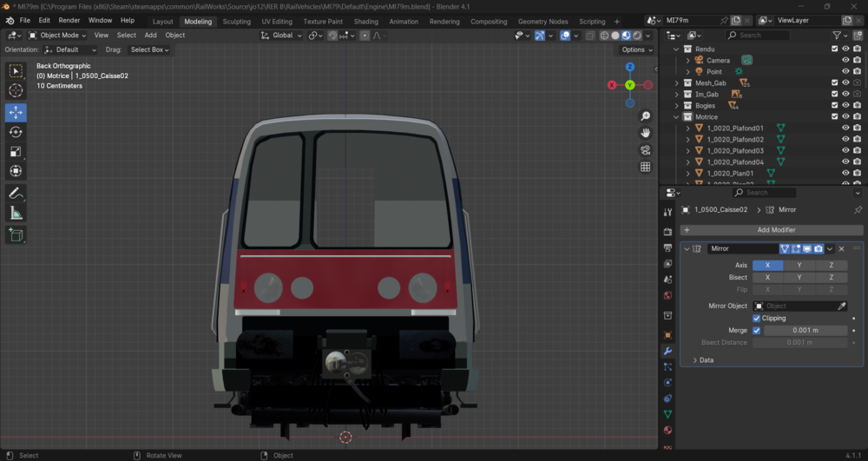Image resolution: width=868 pixels, height=461 pixels.
Task: Enable Y axis in Mirror modifier
Action: click(799, 265)
